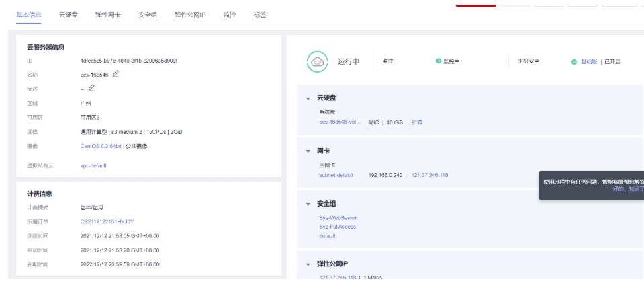Select the server ID value text
This screenshot has height=300, width=644.
click(128, 61)
